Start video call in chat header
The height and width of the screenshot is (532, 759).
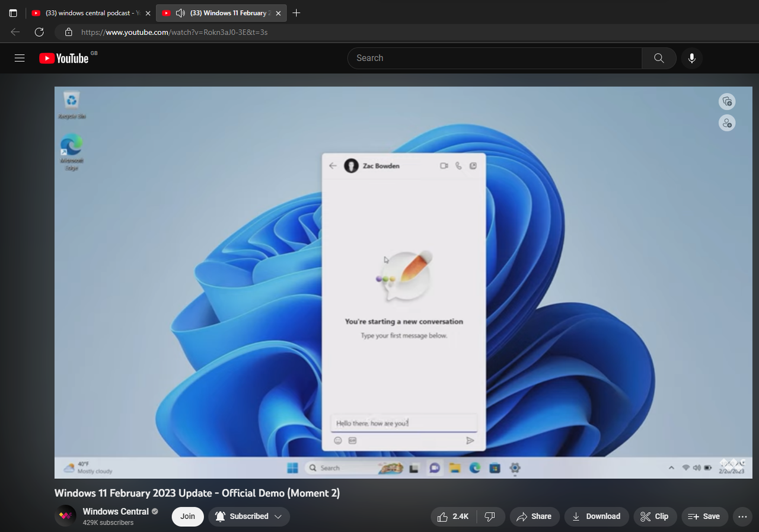(444, 166)
